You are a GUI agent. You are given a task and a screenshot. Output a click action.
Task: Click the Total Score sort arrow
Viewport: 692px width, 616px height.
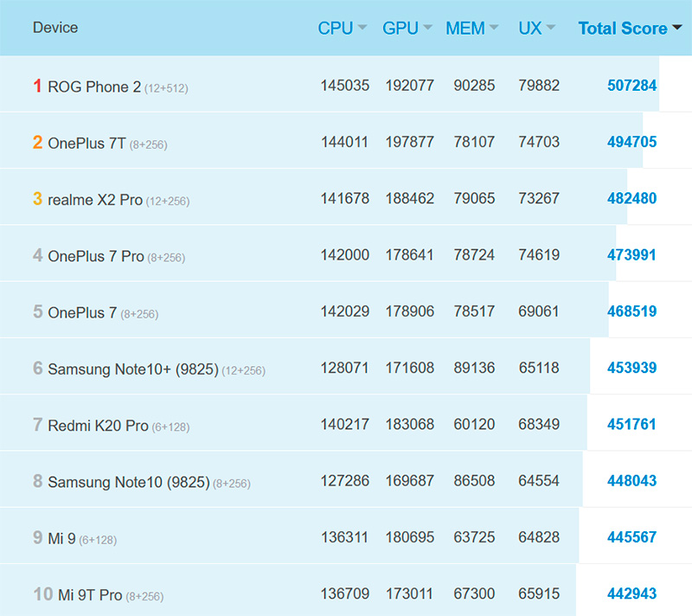(676, 29)
